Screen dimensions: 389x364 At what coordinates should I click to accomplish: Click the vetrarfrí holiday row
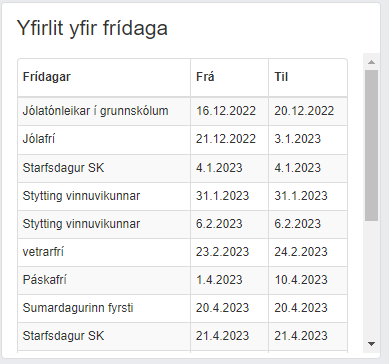pyautogui.click(x=182, y=252)
